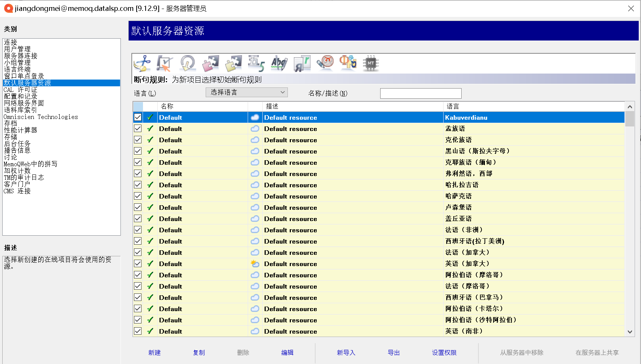
Task: Toggle checkbox for 克耶族语（缅甸）row
Action: coord(138,162)
